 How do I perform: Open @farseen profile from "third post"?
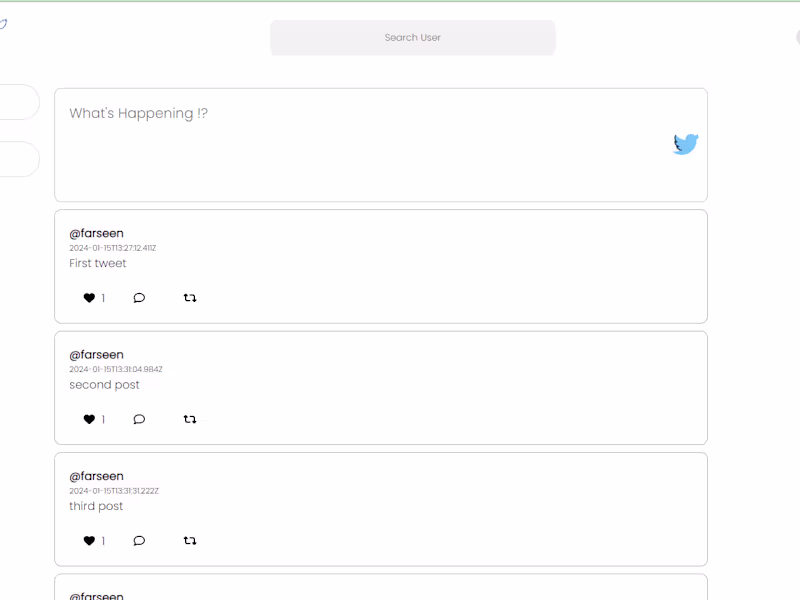pyautogui.click(x=96, y=476)
